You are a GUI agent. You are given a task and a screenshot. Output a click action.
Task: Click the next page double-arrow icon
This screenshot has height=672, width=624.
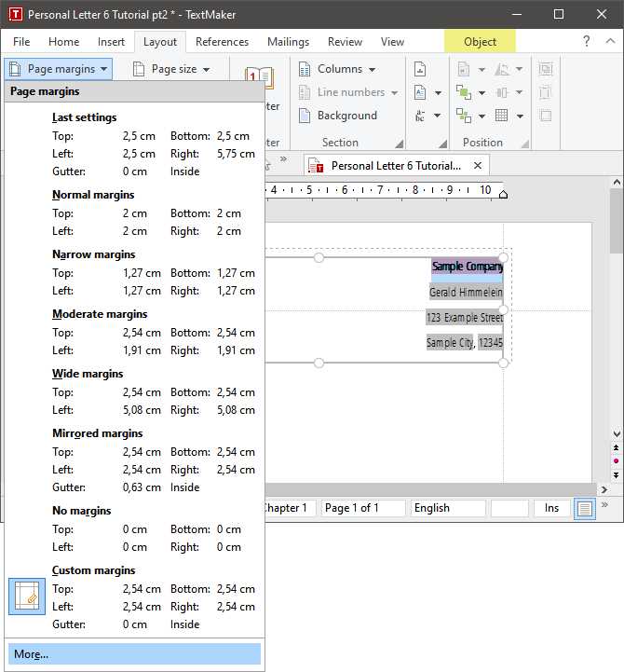pos(616,474)
